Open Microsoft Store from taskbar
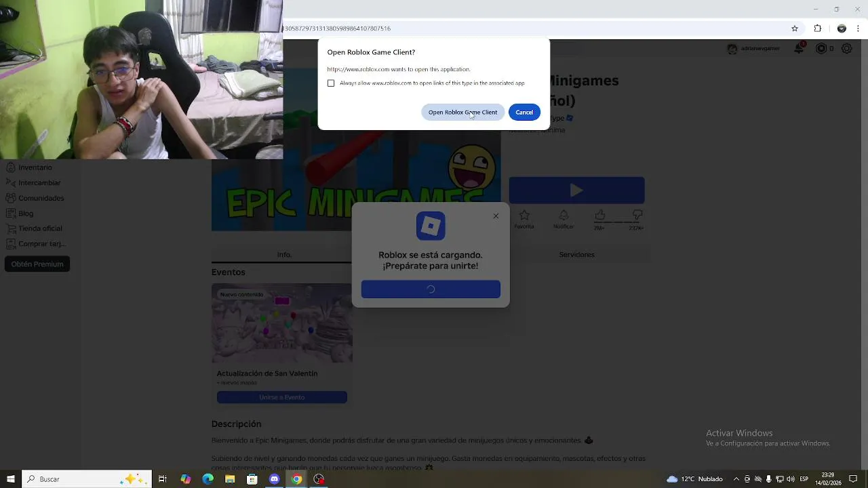 coord(252,479)
